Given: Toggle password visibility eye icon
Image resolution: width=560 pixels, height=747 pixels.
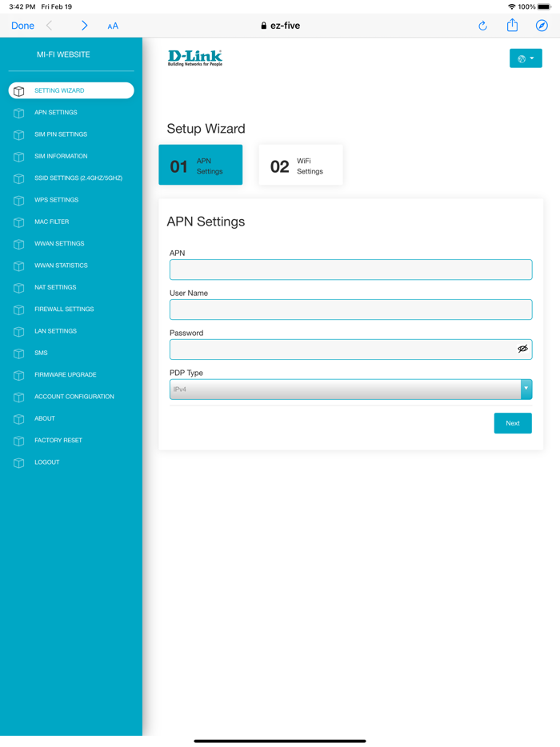Looking at the screenshot, I should [523, 349].
